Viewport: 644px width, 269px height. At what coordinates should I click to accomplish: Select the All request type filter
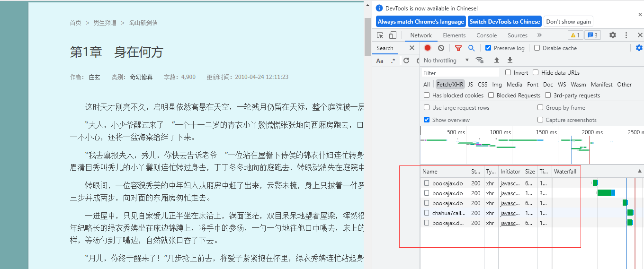click(x=427, y=85)
